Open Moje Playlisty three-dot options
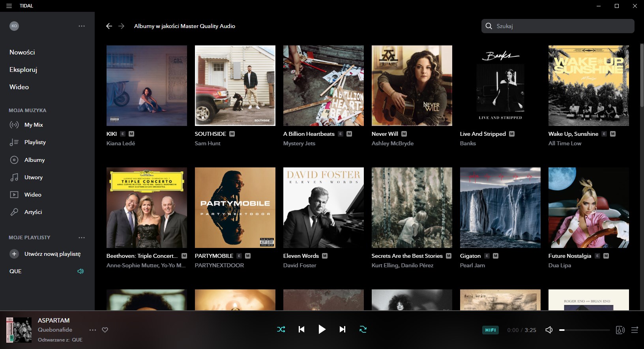Screen dimensions: 644x349 [82, 238]
